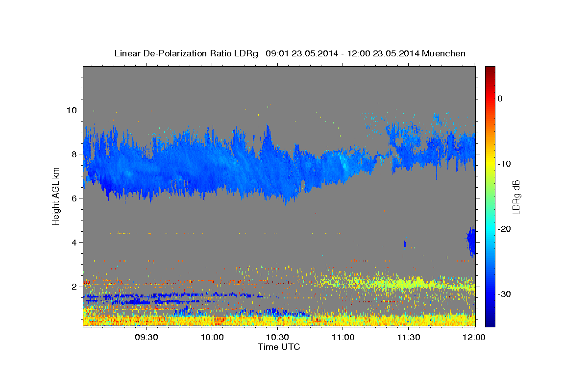
Task: Click the 10:00 time tick label
Action: (x=213, y=337)
